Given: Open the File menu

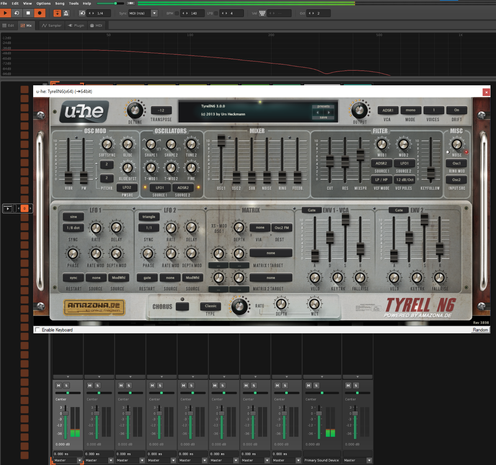Looking at the screenshot, I should click(x=4, y=3).
